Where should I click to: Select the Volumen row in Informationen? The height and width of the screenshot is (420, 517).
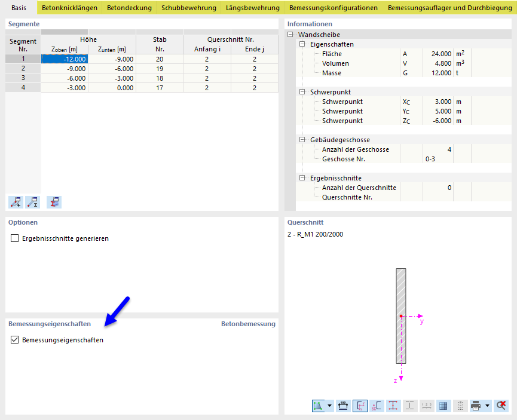point(403,63)
